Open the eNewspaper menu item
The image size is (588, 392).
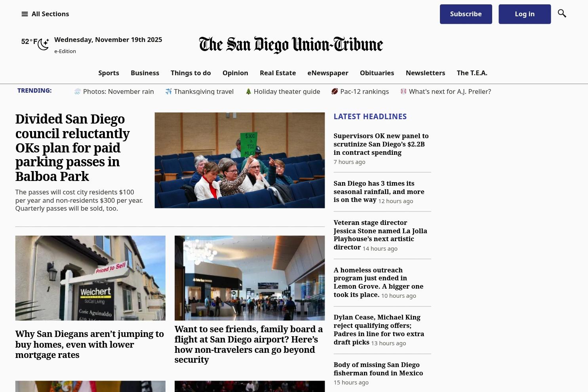(x=328, y=73)
